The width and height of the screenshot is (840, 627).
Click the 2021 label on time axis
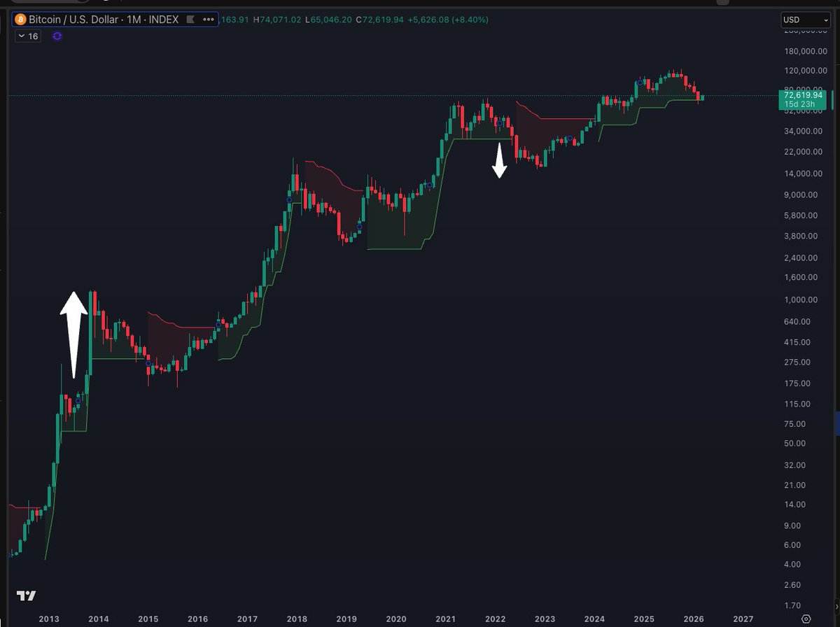[446, 619]
